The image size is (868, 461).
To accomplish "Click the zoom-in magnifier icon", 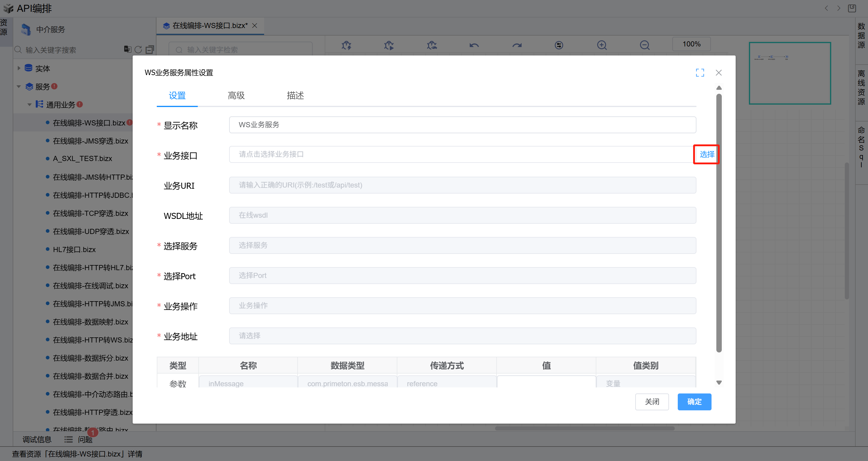I will (x=602, y=45).
